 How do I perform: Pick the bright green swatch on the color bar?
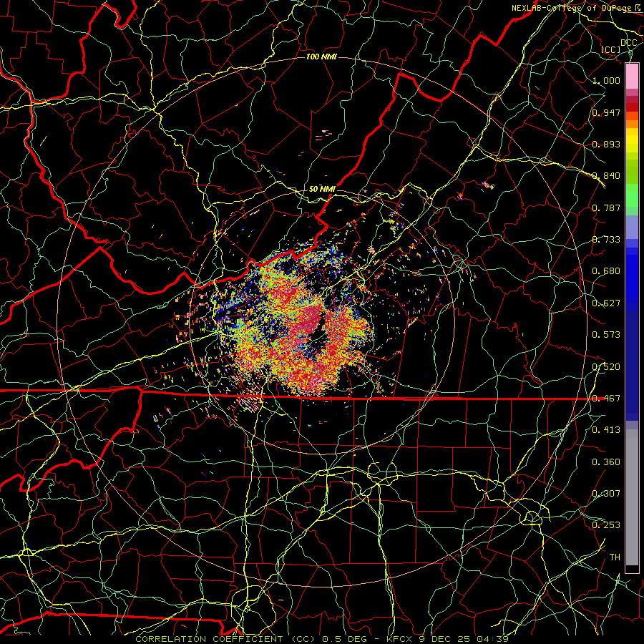click(x=632, y=195)
